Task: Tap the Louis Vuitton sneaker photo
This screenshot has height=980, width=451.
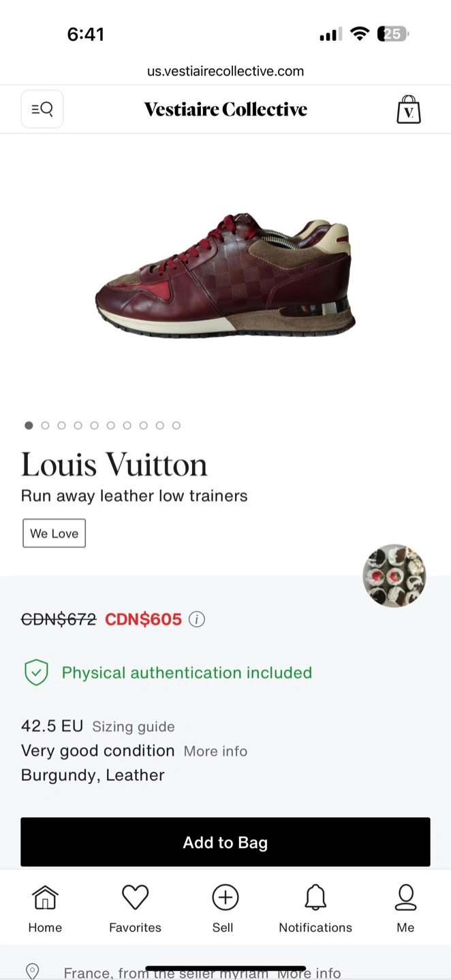Action: [225, 276]
